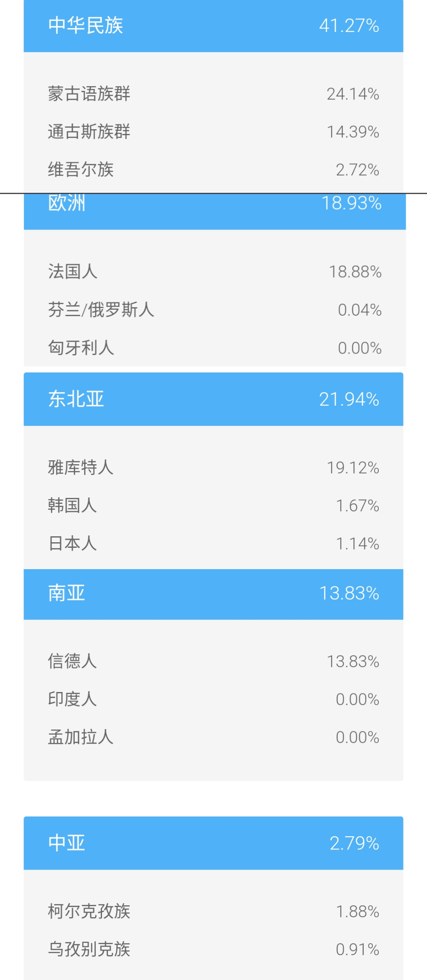Open the 雅库特人 19.12% entry
The image size is (427, 980).
pos(213,468)
